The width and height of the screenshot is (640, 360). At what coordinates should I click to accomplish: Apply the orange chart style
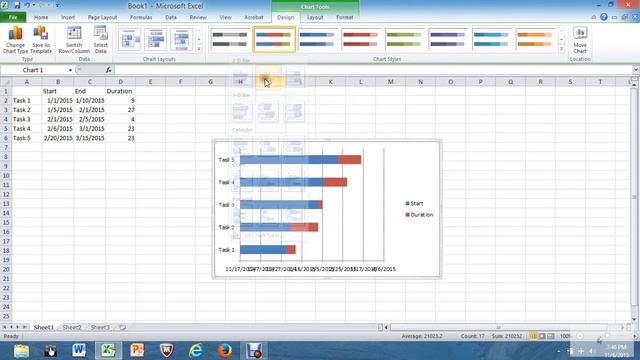click(535, 39)
